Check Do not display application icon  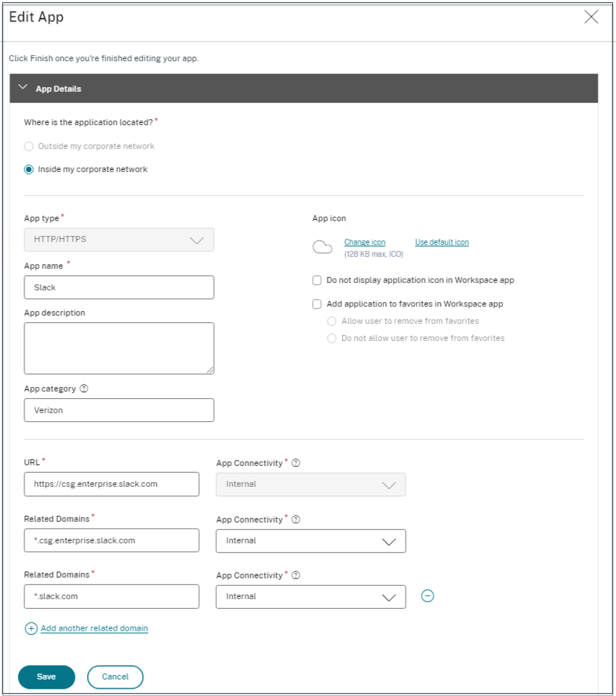pos(317,281)
